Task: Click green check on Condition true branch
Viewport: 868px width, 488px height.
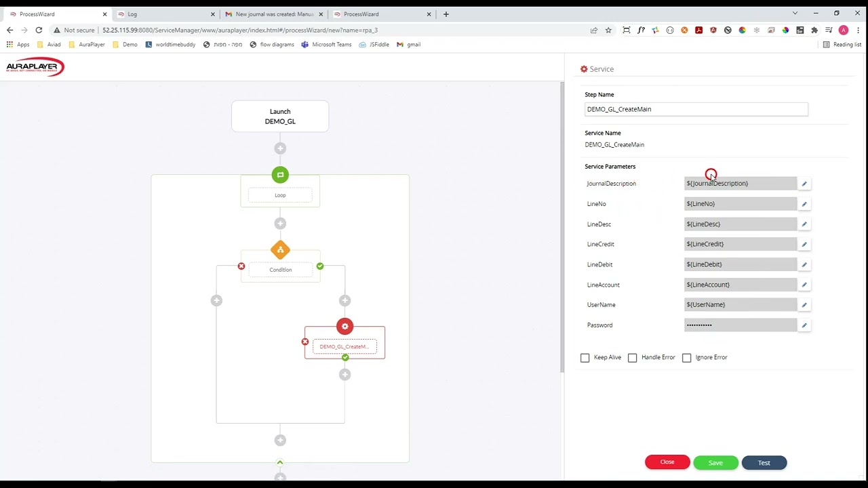Action: coord(320,266)
